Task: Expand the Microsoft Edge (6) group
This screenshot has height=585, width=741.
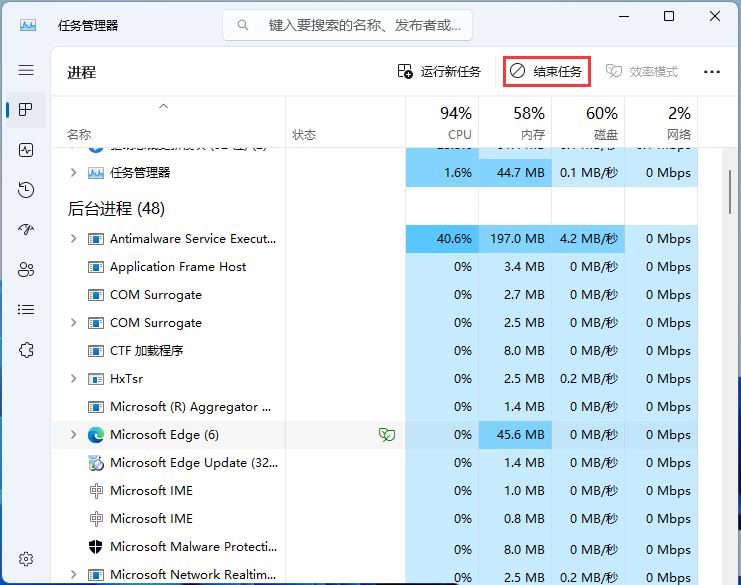Action: click(73, 435)
